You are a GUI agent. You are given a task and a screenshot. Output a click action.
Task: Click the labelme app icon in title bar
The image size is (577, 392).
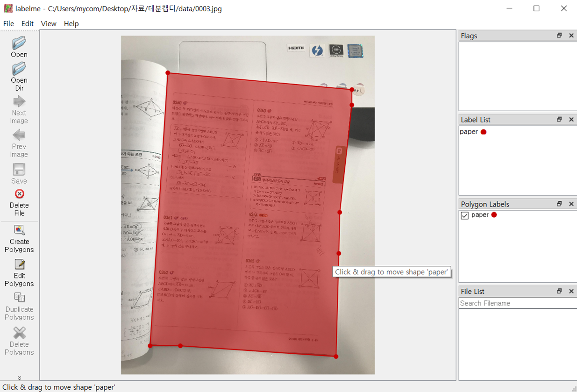[x=8, y=8]
